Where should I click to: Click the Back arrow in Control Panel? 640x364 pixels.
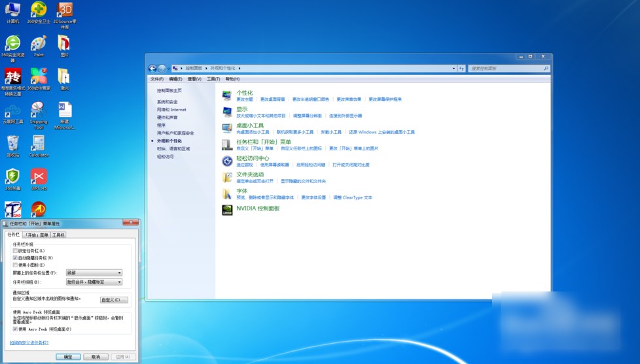[152, 68]
